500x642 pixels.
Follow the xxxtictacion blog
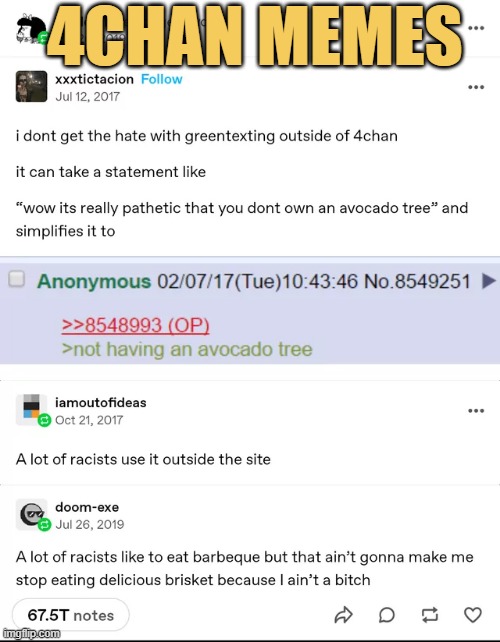[162, 79]
